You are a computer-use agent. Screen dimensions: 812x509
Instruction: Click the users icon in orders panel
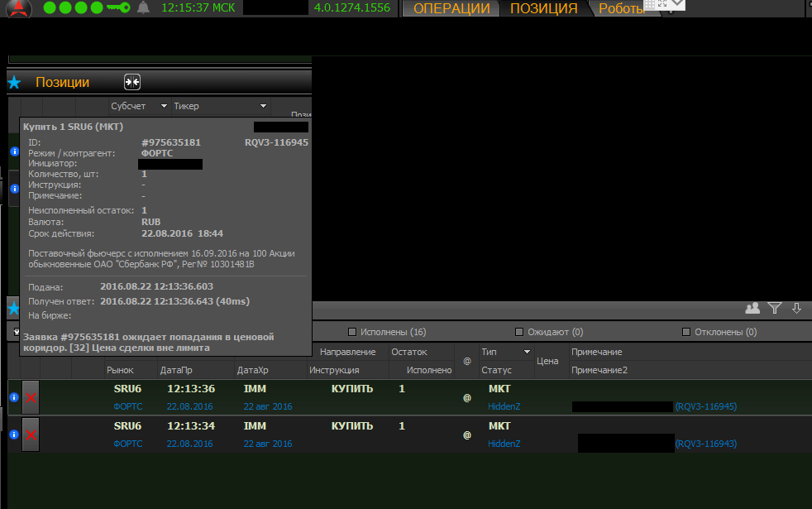(752, 308)
